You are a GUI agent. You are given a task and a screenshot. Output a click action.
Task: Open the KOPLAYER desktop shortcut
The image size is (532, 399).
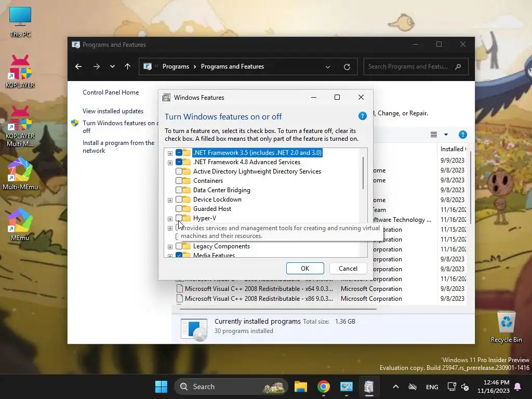[x=20, y=72]
